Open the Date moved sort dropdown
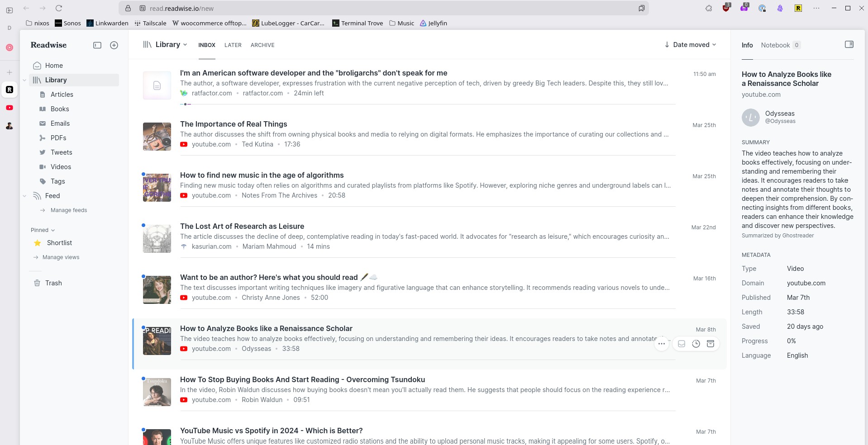Image resolution: width=868 pixels, height=445 pixels. [690, 45]
